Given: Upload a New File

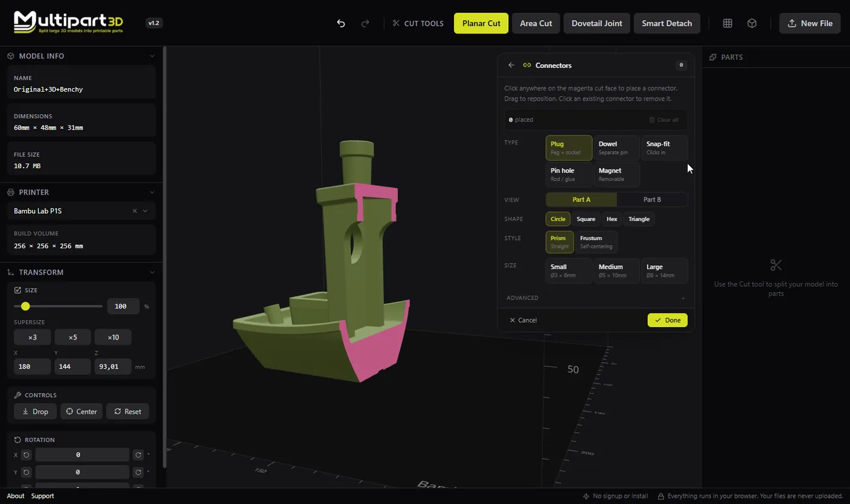Looking at the screenshot, I should tap(810, 23).
